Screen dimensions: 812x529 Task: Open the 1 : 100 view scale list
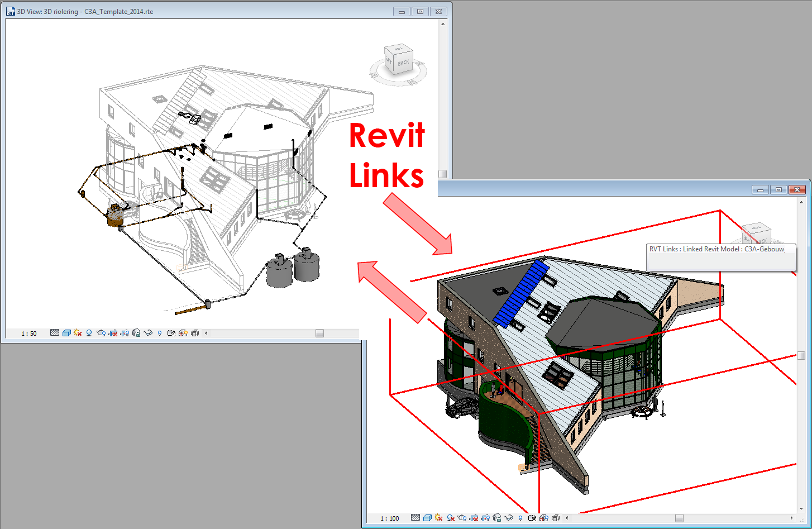(x=390, y=518)
